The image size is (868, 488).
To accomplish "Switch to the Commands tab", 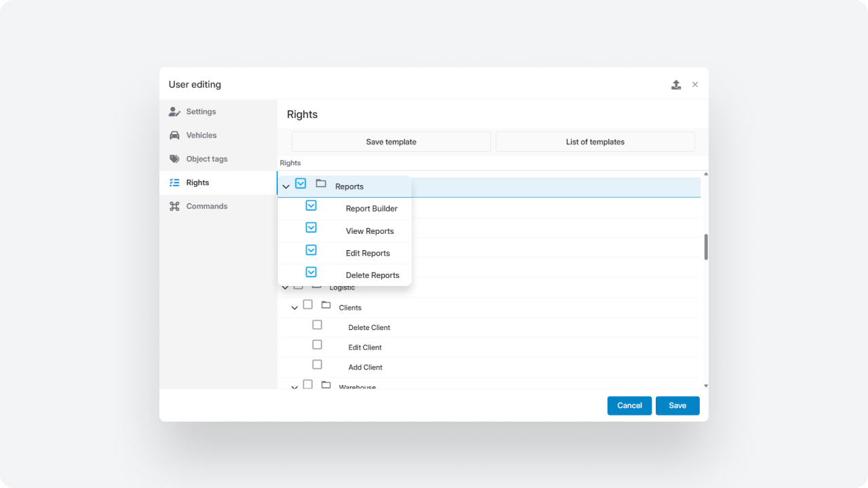I will pyautogui.click(x=207, y=207).
